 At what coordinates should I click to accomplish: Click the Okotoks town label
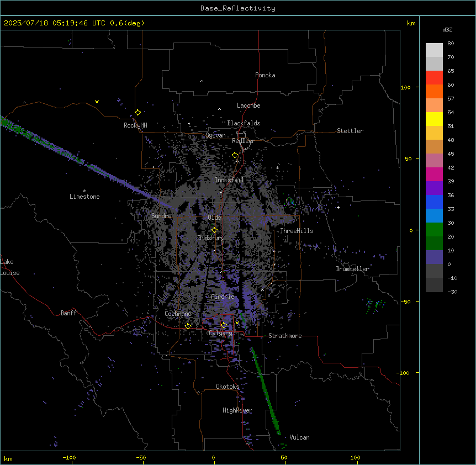pos(228,387)
